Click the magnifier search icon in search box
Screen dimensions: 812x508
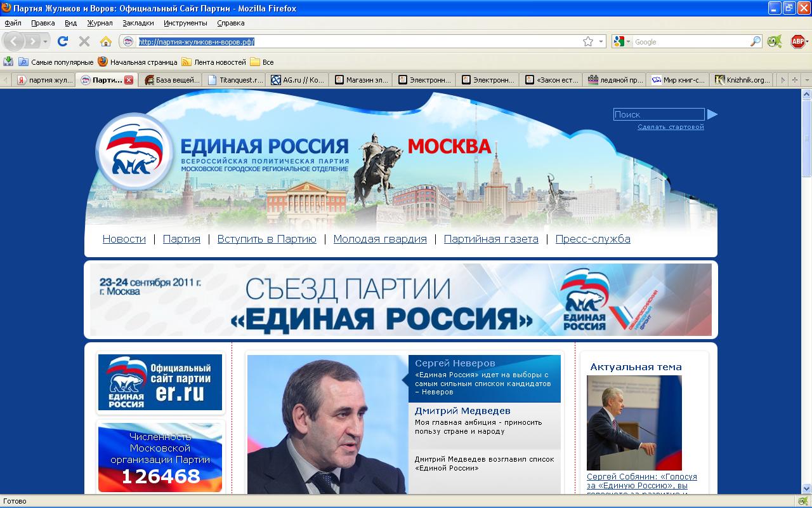coord(756,42)
